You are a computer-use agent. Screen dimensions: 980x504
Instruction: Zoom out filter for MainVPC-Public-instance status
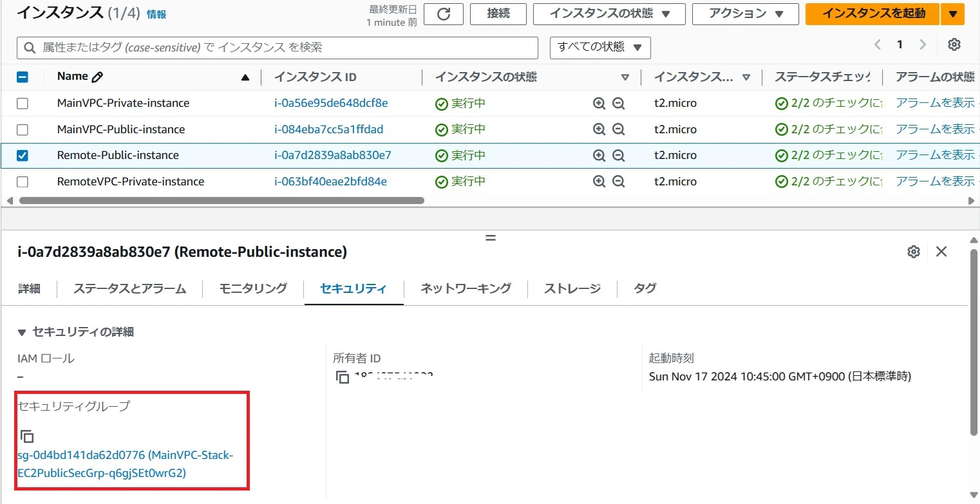tap(619, 129)
